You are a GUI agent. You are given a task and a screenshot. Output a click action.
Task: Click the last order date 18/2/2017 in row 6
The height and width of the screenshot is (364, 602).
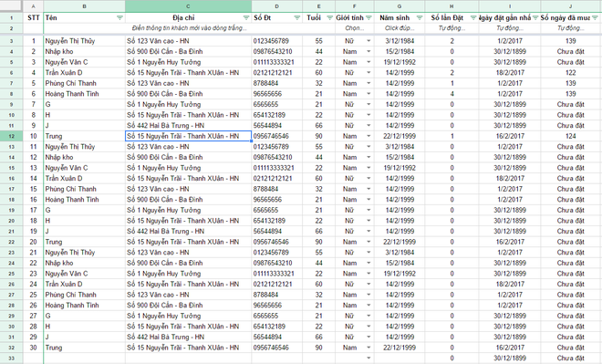click(510, 73)
